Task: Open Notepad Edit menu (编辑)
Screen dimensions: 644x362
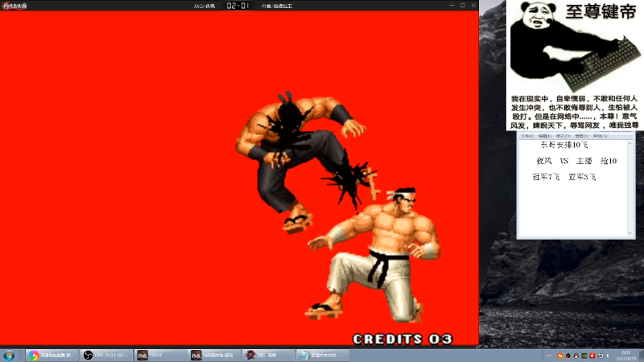Action: coord(545,136)
